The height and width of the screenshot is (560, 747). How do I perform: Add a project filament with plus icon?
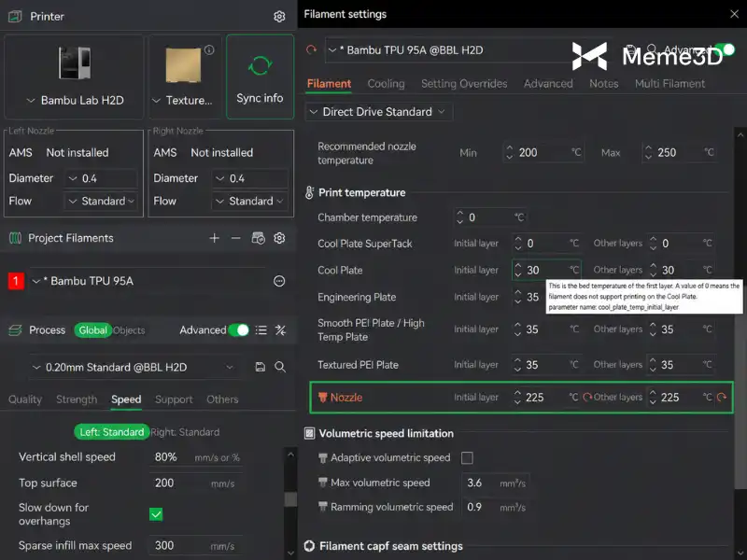pos(215,238)
